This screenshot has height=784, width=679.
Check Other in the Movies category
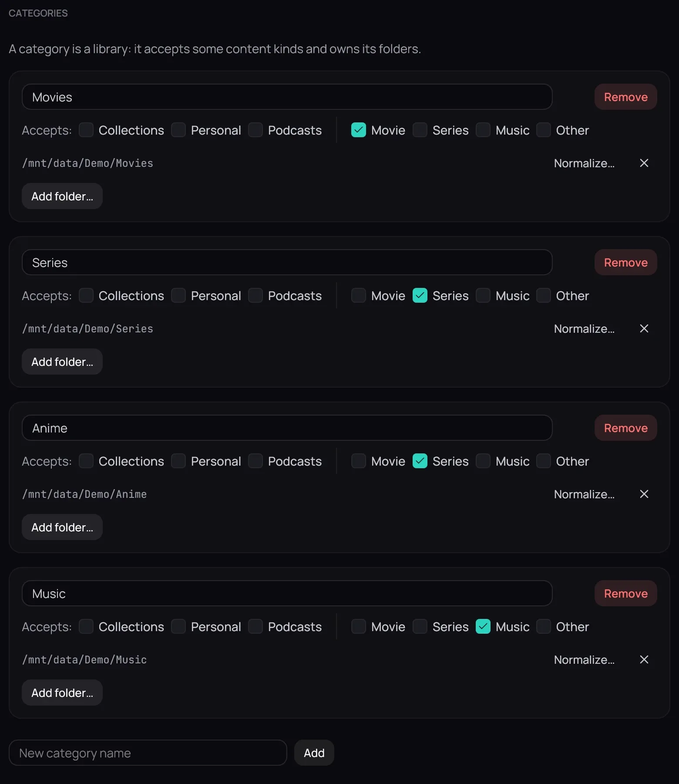coord(544,130)
